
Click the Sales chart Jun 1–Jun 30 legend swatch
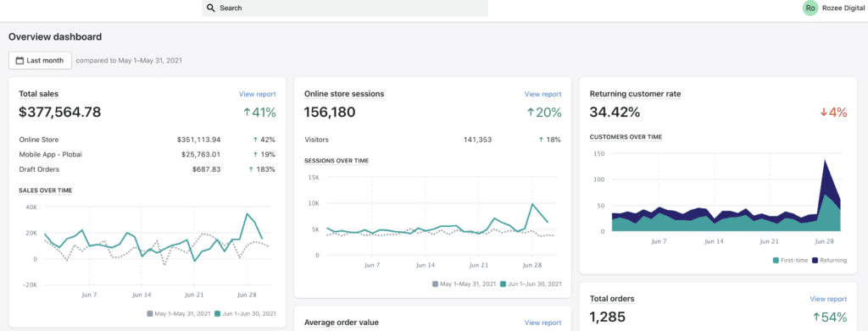(217, 313)
